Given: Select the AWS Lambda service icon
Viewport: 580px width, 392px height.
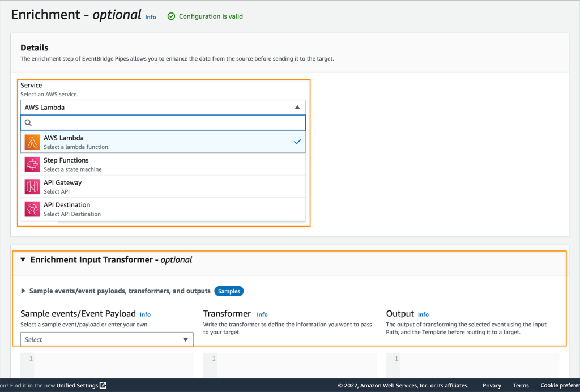Looking at the screenshot, I should (x=32, y=142).
